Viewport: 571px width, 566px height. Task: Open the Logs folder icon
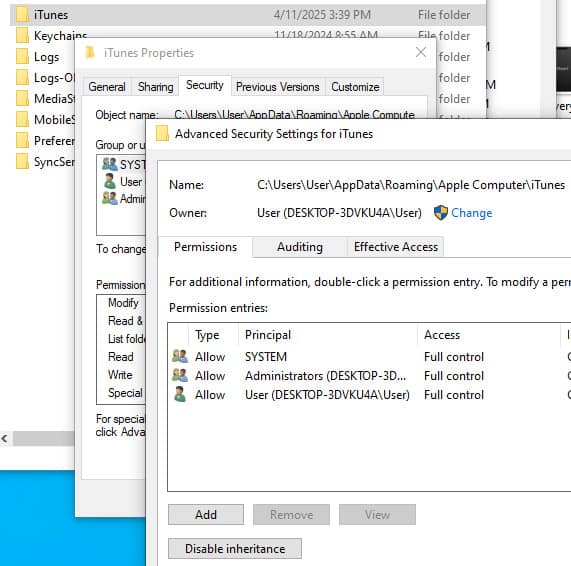22,57
